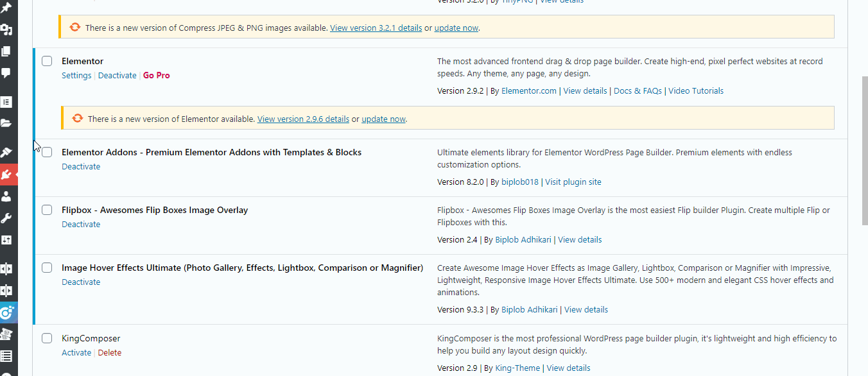Click the Image Hover Effects Ultimate title
This screenshot has height=376, width=868.
[242, 268]
